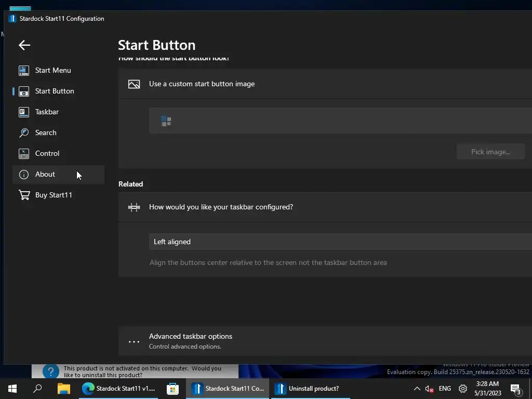
Task: Click the Stardock Start11 title bar icon
Action: click(x=12, y=19)
